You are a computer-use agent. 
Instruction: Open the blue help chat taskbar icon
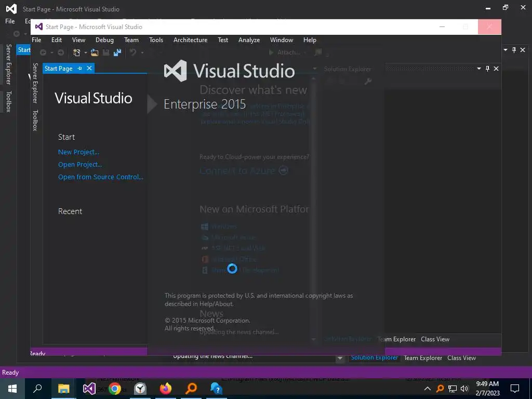[x=216, y=389]
